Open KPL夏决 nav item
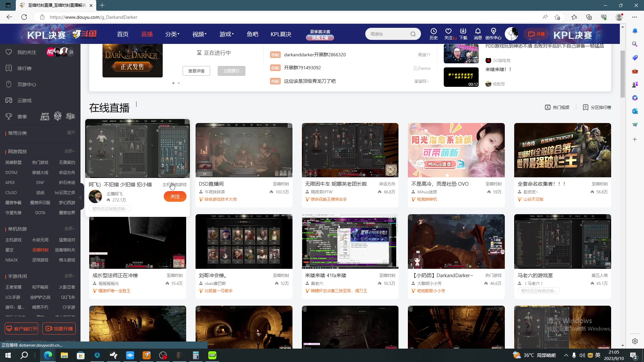The image size is (644, 362). coord(281,34)
